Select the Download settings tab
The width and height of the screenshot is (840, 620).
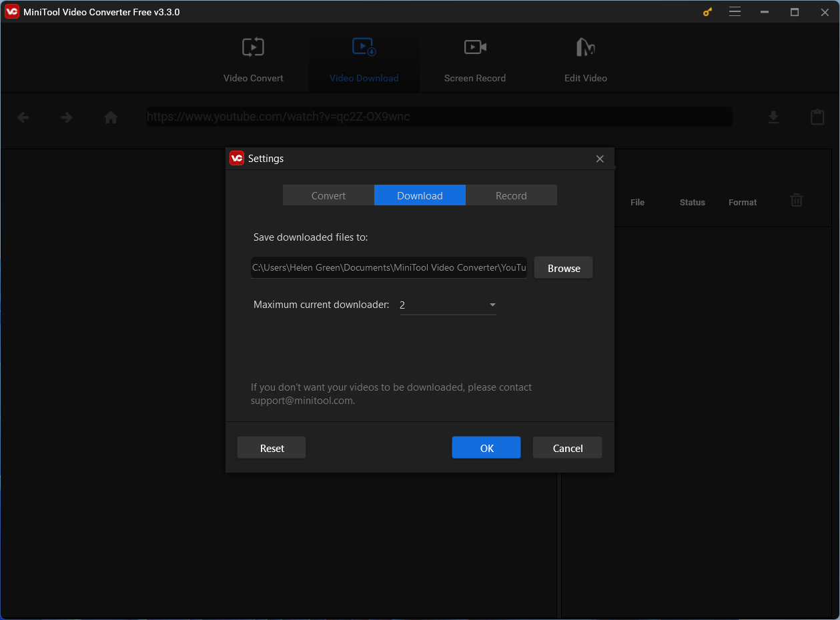tap(419, 195)
